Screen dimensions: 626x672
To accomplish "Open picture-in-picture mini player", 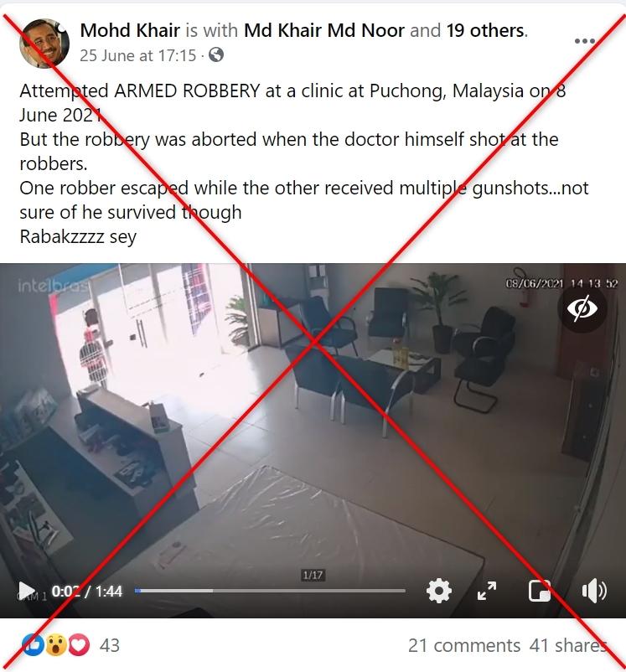I will click(x=539, y=591).
